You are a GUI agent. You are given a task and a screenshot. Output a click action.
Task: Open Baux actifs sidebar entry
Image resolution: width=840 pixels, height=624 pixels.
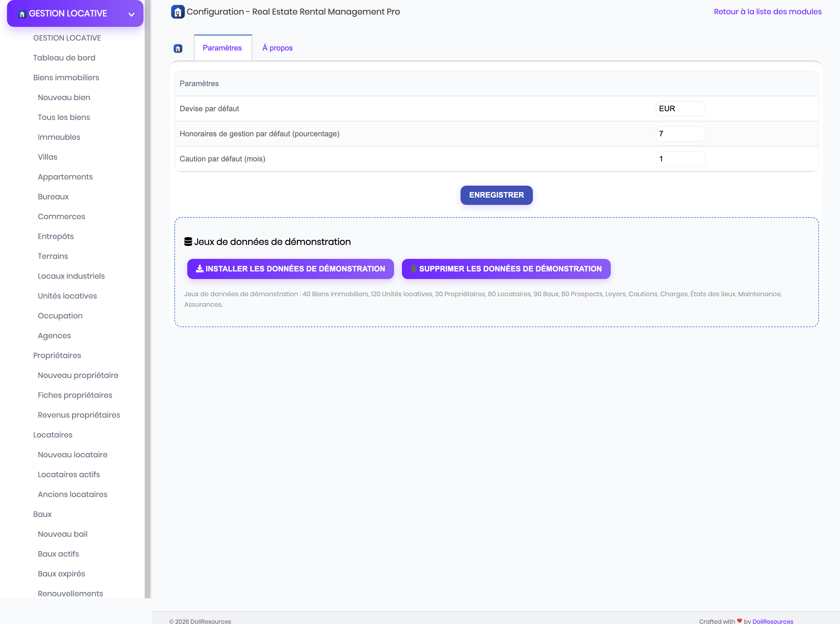(x=58, y=554)
